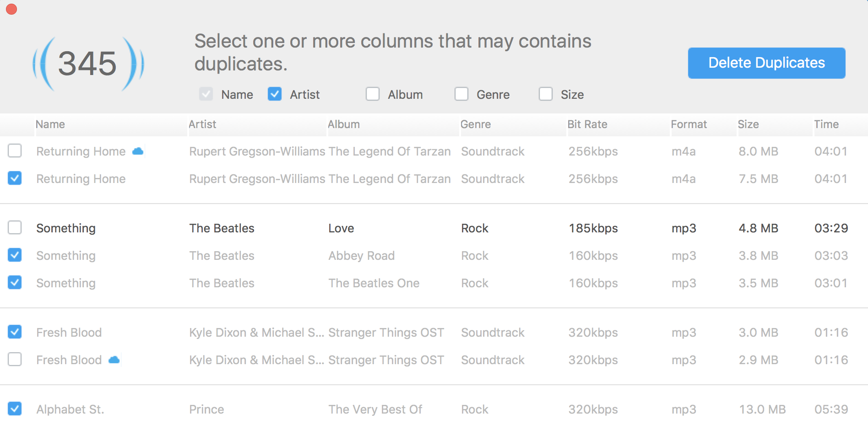This screenshot has width=868, height=425.
Task: Click the 13.0 MB size cell
Action: [x=762, y=409]
